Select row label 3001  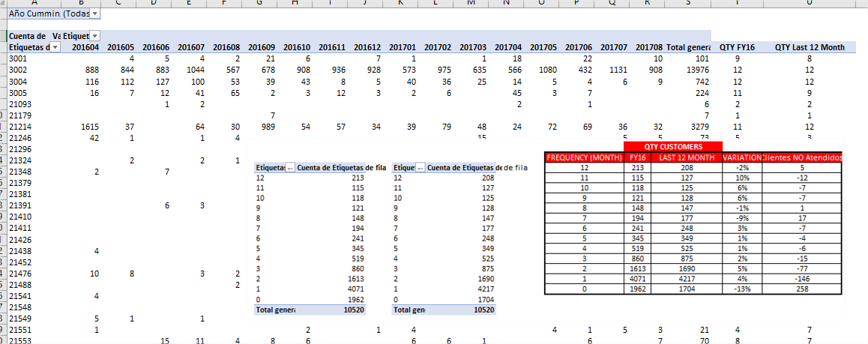(18, 58)
